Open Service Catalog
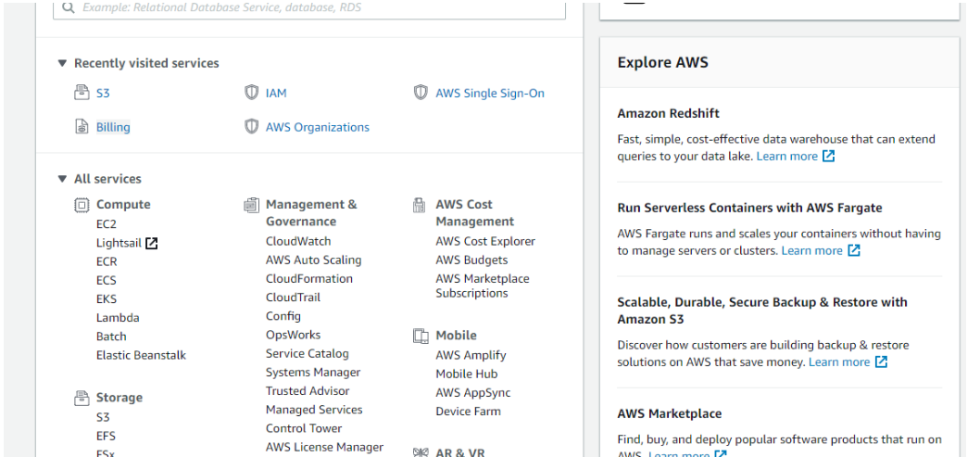The height and width of the screenshot is (457, 980). (308, 353)
